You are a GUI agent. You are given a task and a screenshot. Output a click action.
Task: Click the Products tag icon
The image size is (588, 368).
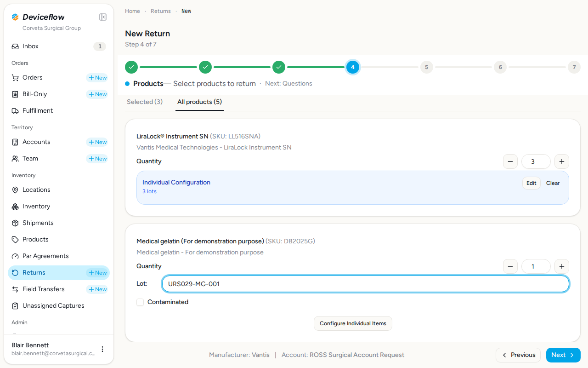(x=15, y=240)
